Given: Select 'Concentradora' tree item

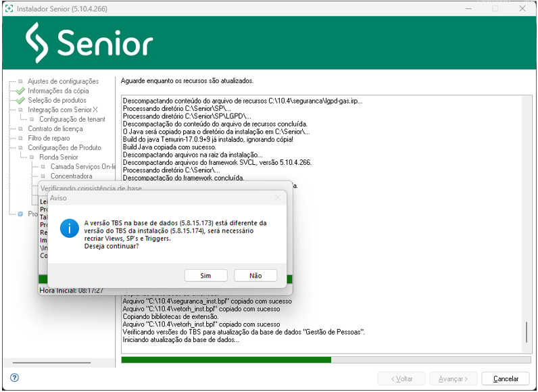Looking at the screenshot, I should pos(72,176).
